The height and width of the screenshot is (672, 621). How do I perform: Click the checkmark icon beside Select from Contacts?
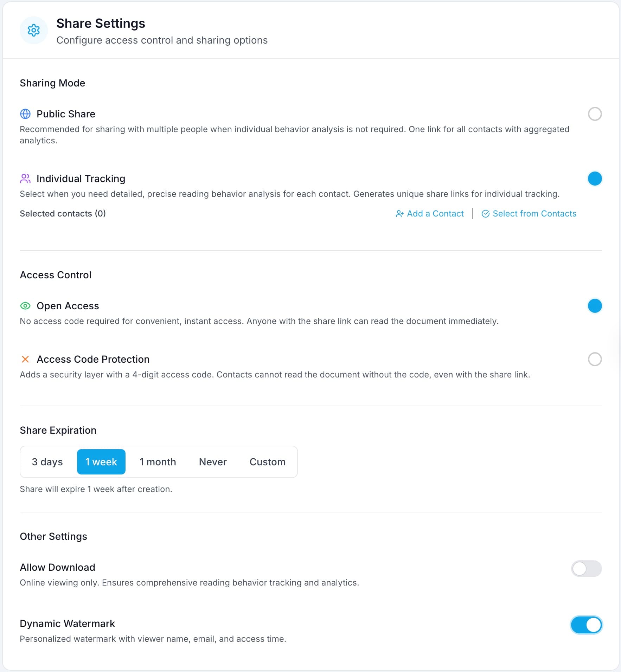coord(486,213)
